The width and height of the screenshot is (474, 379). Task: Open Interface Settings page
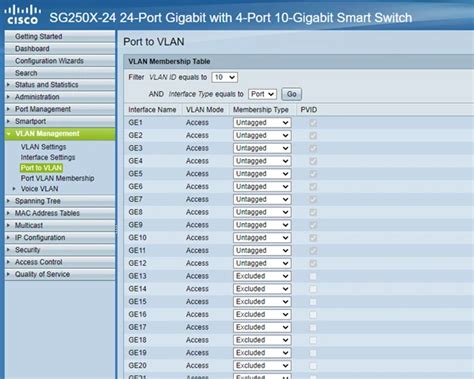(48, 157)
